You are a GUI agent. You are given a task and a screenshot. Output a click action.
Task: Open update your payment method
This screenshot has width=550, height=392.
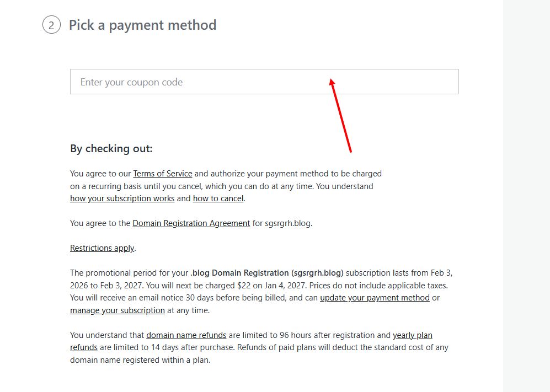tap(375, 297)
